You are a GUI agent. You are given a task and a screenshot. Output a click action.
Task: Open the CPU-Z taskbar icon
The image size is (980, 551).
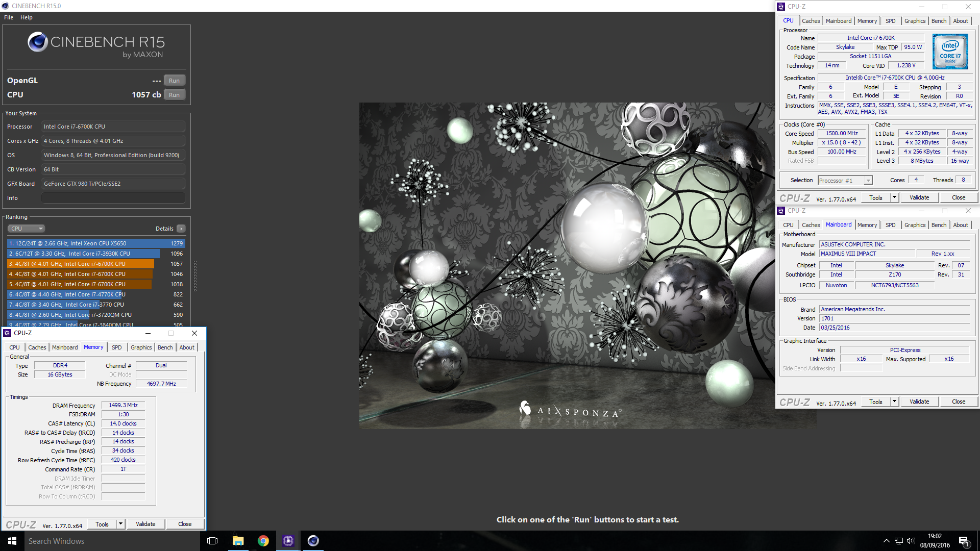click(288, 541)
